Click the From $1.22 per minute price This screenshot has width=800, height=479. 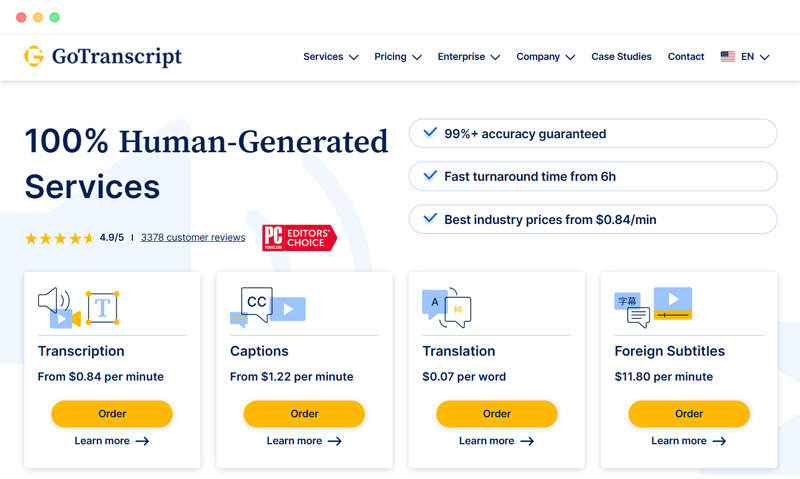[x=291, y=376]
